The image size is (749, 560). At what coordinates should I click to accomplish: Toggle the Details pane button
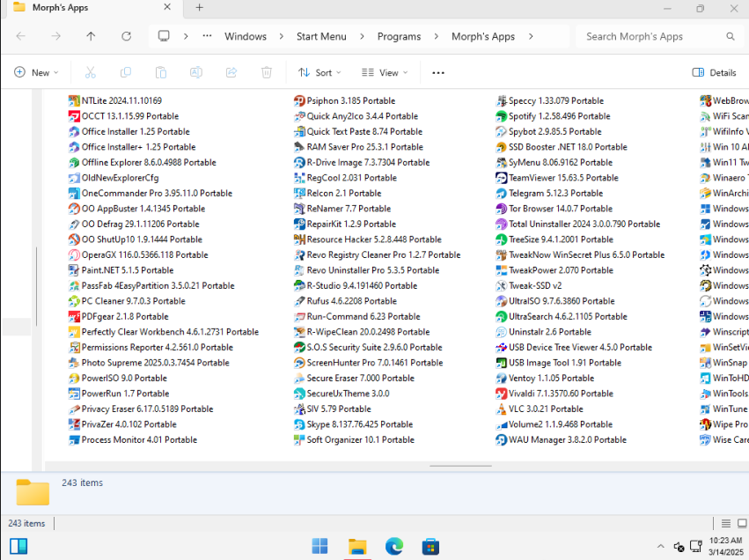pos(714,72)
